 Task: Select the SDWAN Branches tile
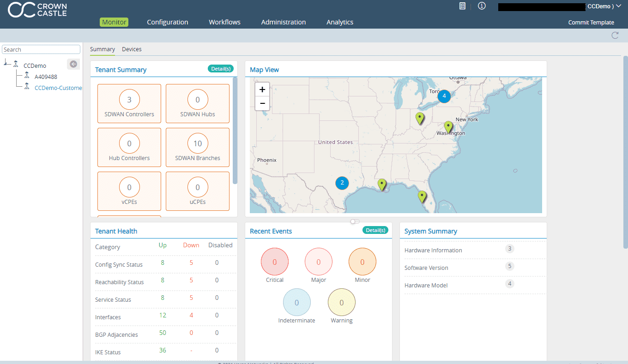197,148
